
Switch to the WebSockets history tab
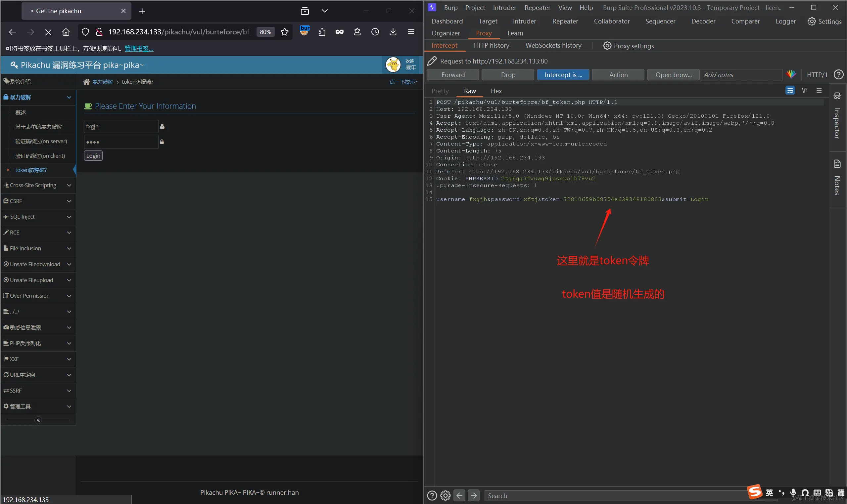pos(553,46)
